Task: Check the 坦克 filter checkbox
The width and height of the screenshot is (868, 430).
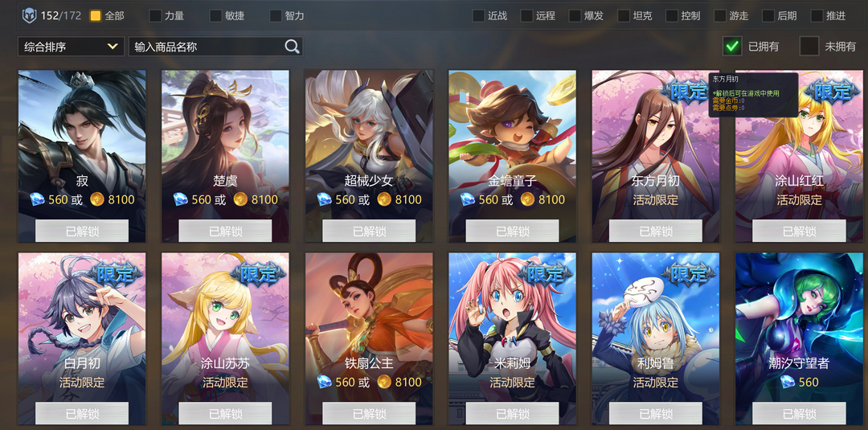Action: click(x=624, y=15)
